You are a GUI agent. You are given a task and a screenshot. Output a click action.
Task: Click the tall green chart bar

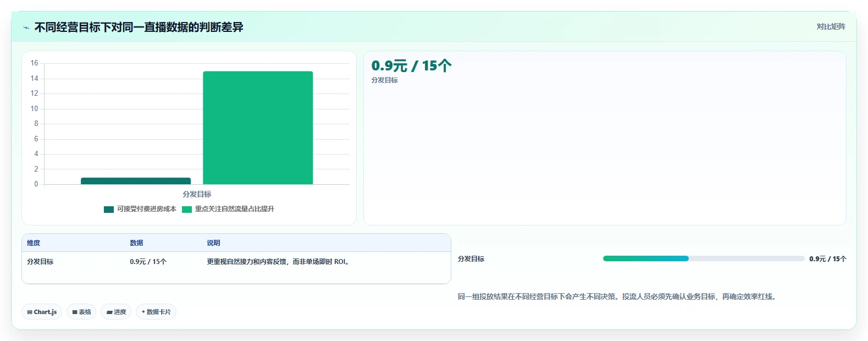[x=258, y=128]
